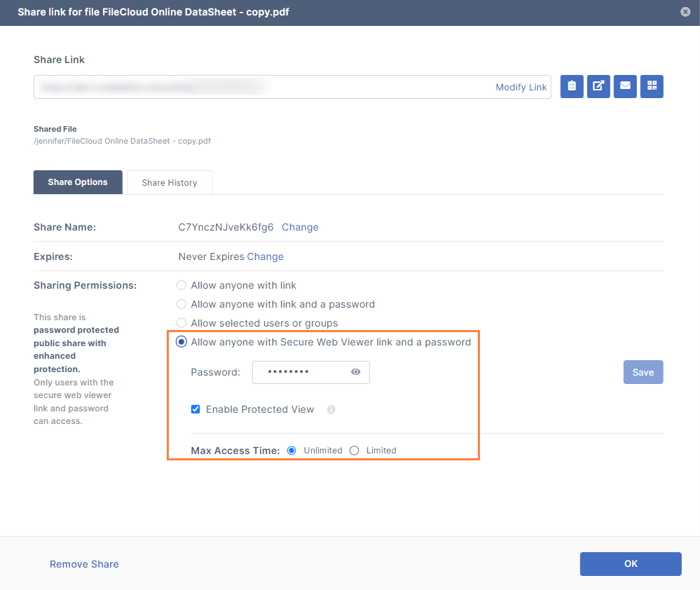This screenshot has width=700, height=590.
Task: Uncheck Enable Protected View checkbox
Action: [x=196, y=409]
